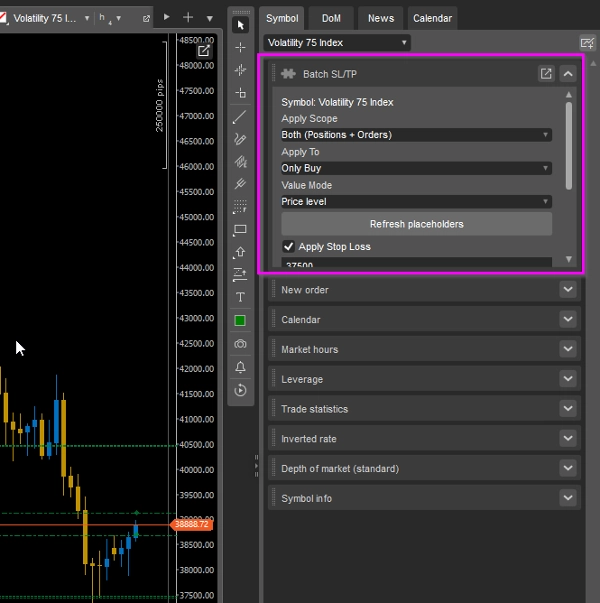Detach the Batch SL/TP panel
Image resolution: width=600 pixels, height=603 pixels.
click(x=546, y=73)
